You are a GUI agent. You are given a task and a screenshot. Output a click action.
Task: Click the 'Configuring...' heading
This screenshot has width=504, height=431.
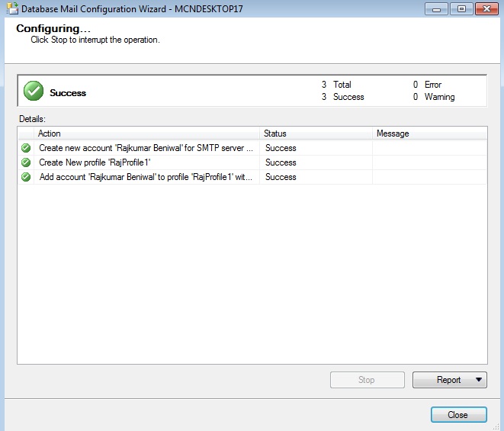pos(53,29)
